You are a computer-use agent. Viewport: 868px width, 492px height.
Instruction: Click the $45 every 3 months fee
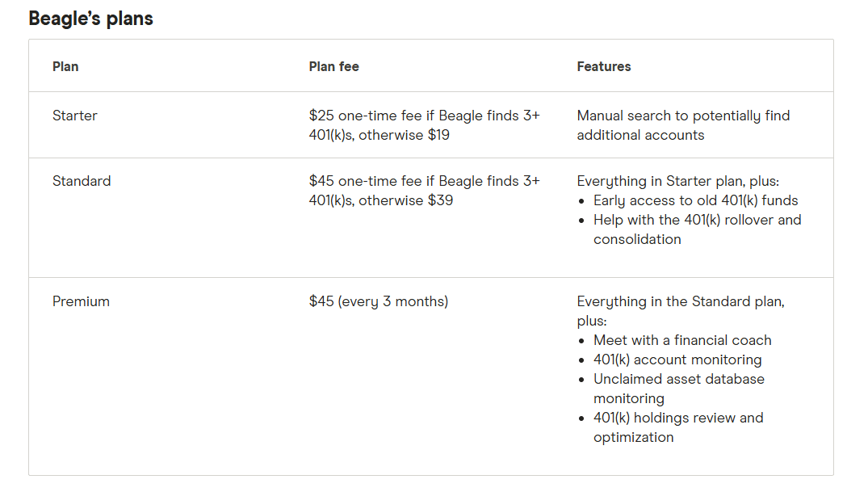click(x=379, y=301)
